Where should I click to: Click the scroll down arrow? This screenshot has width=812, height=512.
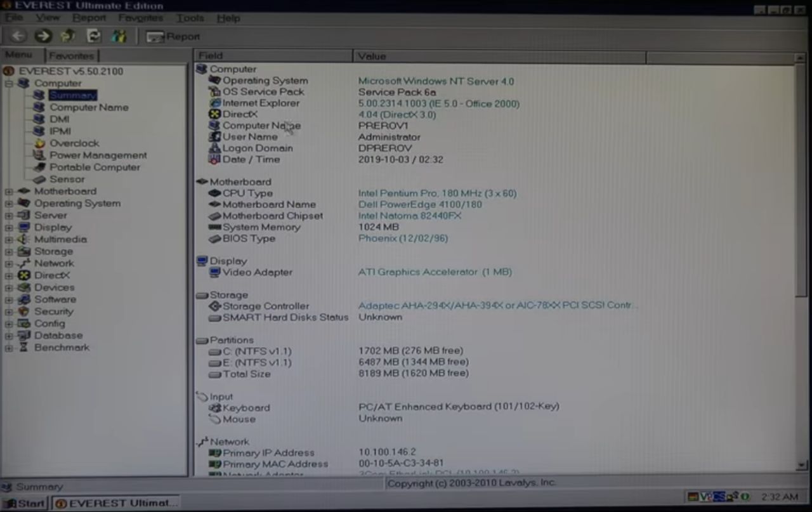click(x=801, y=466)
